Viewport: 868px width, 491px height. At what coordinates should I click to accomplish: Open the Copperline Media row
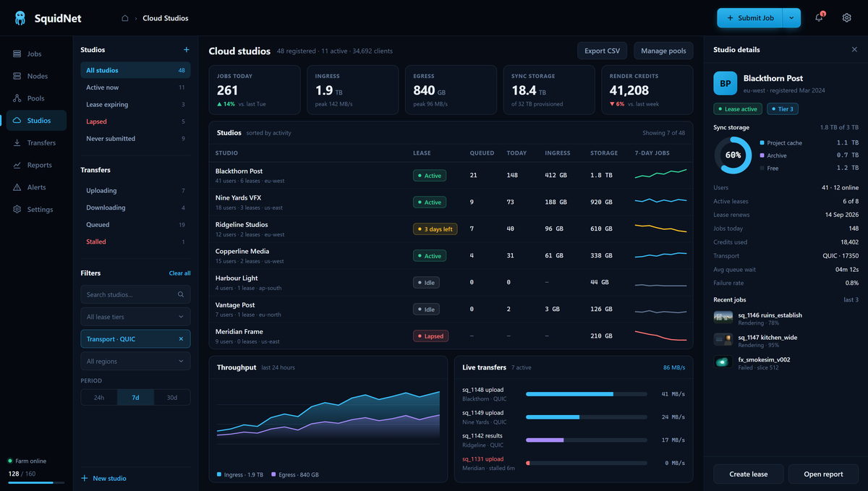click(x=451, y=255)
